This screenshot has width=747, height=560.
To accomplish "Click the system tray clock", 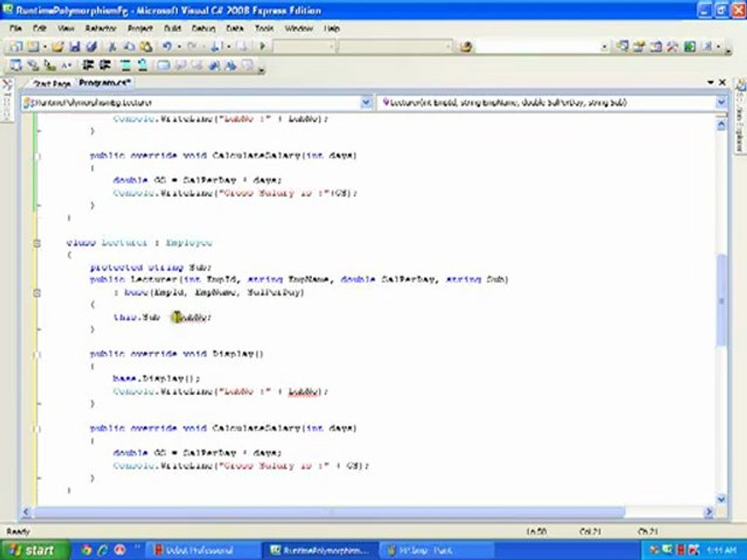I will (x=721, y=551).
